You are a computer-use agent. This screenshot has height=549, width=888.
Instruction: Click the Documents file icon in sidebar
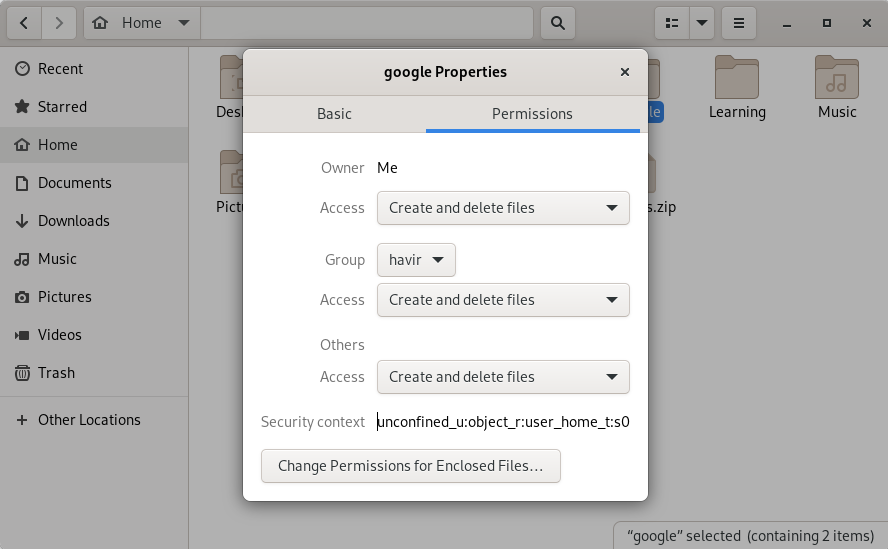pos(22,183)
